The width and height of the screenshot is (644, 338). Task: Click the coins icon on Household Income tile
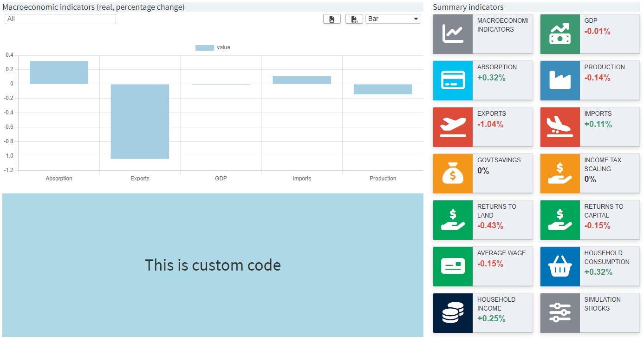point(453,313)
